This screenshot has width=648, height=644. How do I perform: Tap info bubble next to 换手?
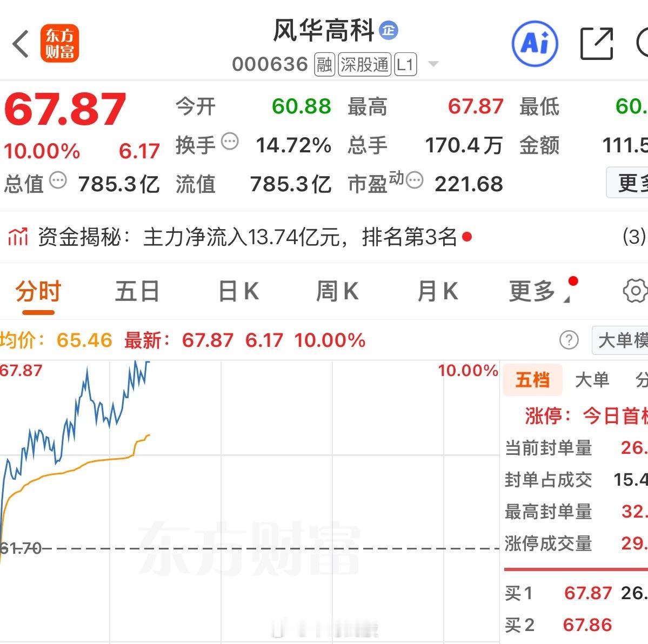230,141
